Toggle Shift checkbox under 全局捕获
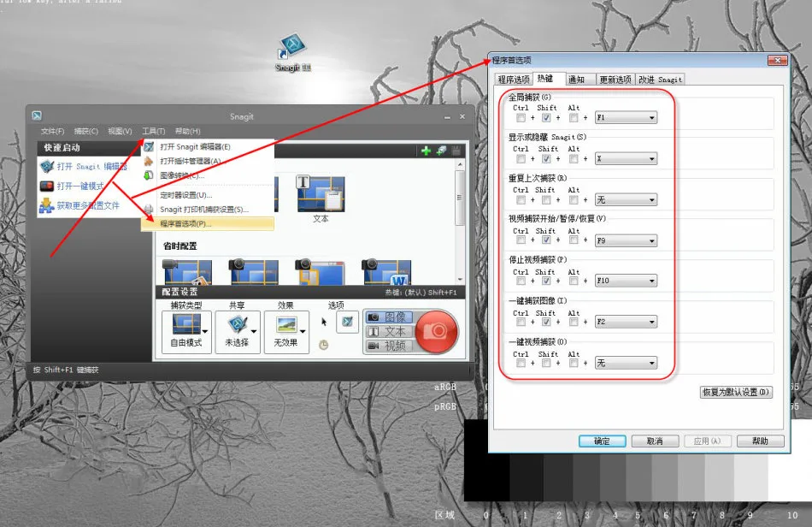The height and width of the screenshot is (527, 812). click(x=546, y=117)
